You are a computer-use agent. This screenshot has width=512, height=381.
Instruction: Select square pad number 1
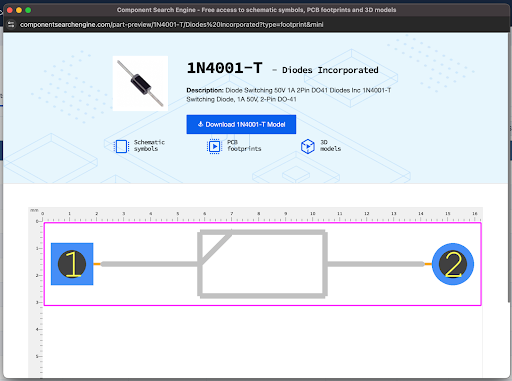pos(72,264)
